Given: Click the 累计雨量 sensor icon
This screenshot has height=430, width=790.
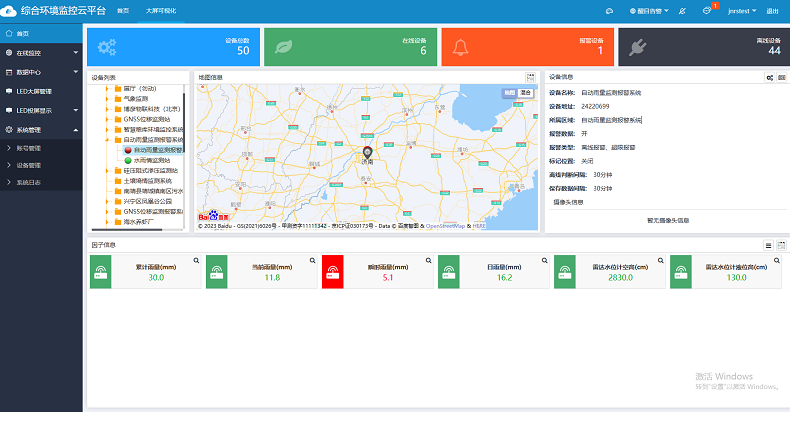Looking at the screenshot, I should point(101,272).
